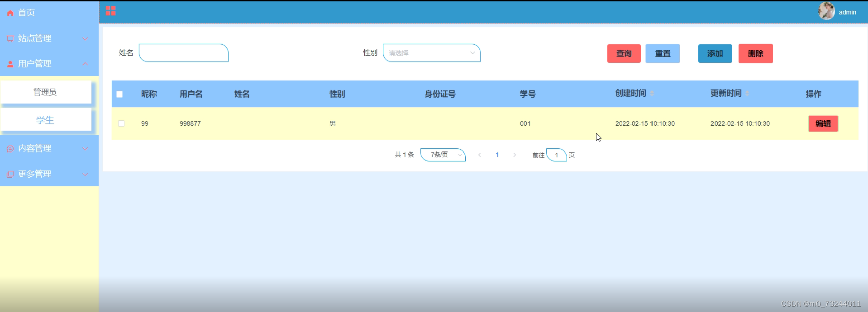The width and height of the screenshot is (868, 312).
Task: Expand the 站点管理 chevron
Action: click(x=85, y=39)
